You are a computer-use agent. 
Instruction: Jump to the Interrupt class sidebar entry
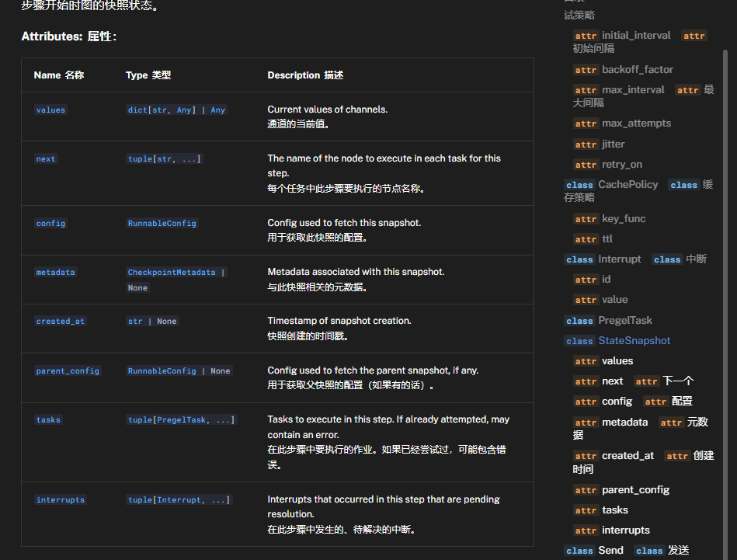(x=620, y=259)
